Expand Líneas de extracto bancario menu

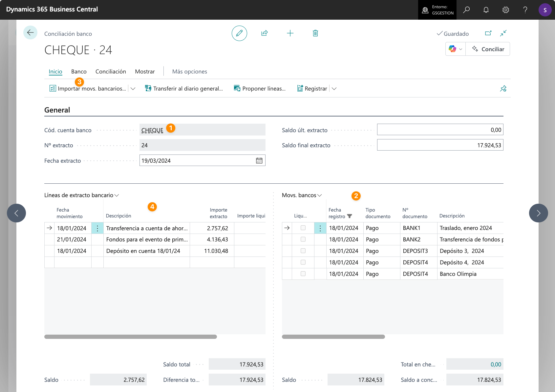[81, 195]
